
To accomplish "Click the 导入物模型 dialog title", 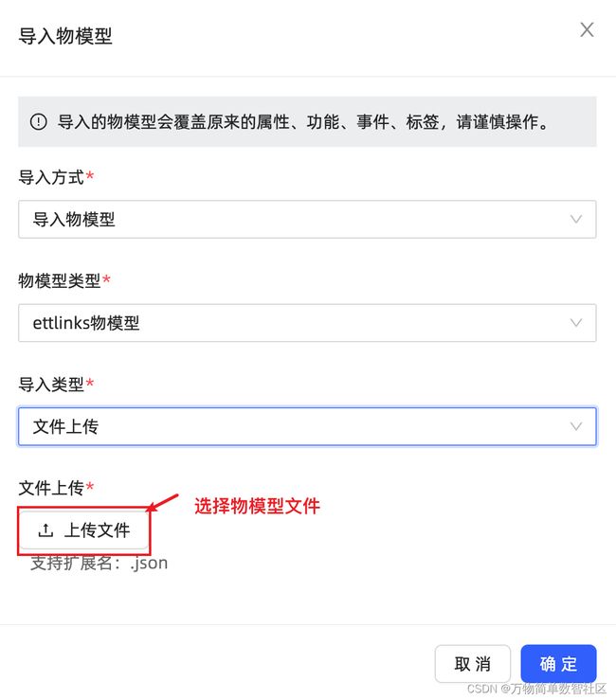I will pos(65,36).
